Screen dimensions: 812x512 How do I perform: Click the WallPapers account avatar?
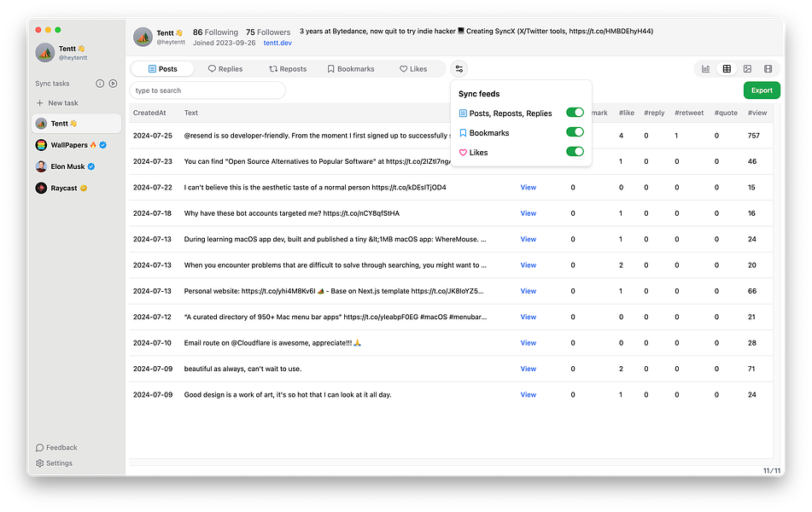(x=41, y=145)
